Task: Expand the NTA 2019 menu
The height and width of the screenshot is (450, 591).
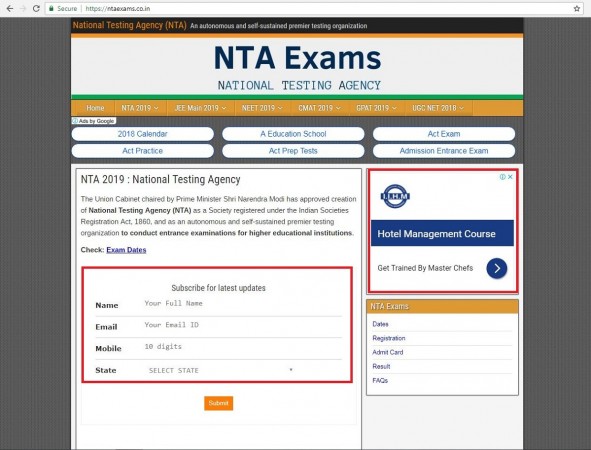Action: 140,108
